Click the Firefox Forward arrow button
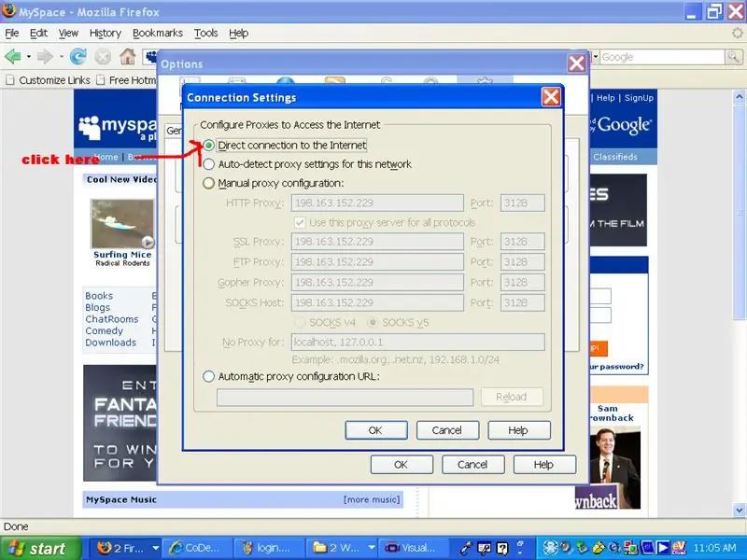This screenshot has width=747, height=560. click(45, 57)
